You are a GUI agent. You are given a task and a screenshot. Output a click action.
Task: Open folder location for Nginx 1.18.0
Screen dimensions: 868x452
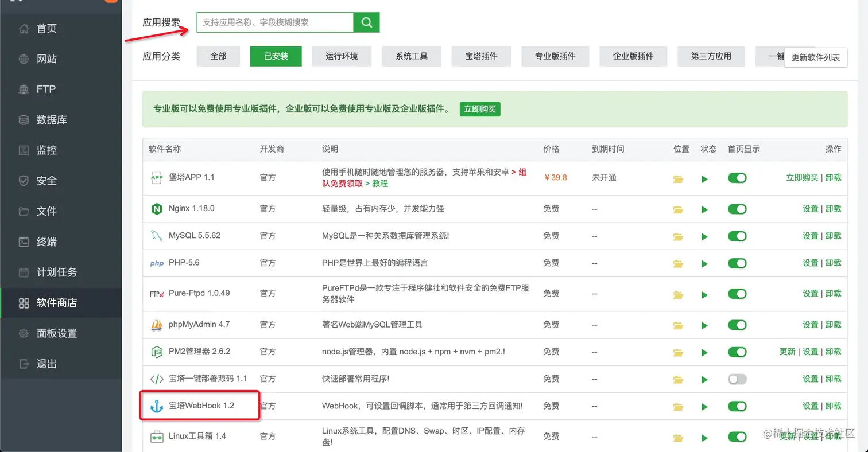(x=678, y=209)
